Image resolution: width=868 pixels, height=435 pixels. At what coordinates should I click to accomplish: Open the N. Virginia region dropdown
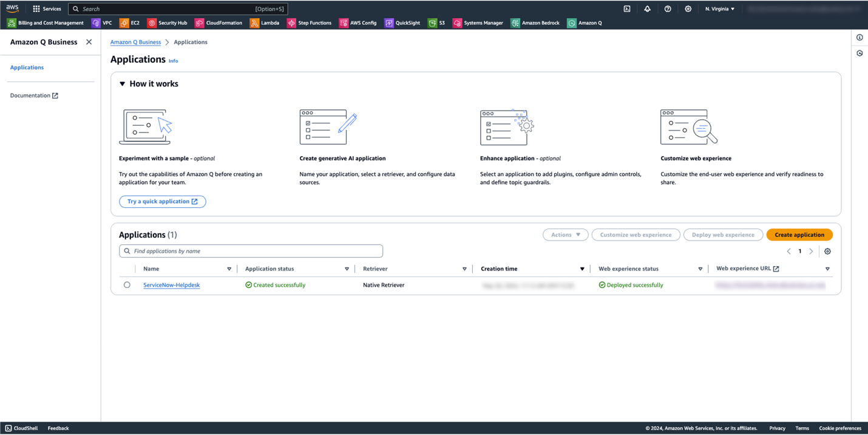[720, 9]
